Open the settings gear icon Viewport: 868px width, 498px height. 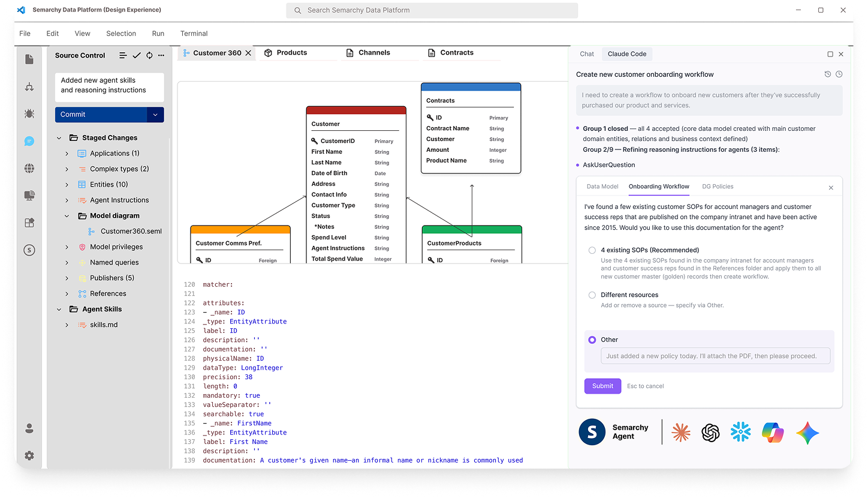pyautogui.click(x=29, y=455)
